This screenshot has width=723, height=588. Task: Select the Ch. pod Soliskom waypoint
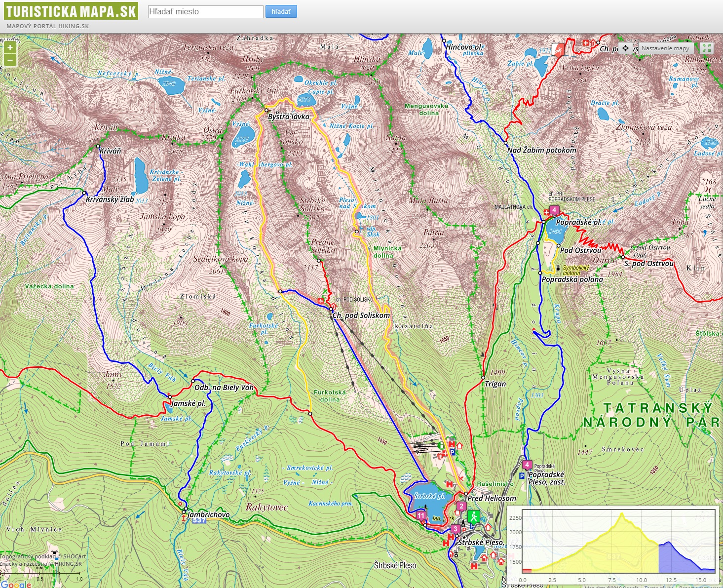(331, 309)
